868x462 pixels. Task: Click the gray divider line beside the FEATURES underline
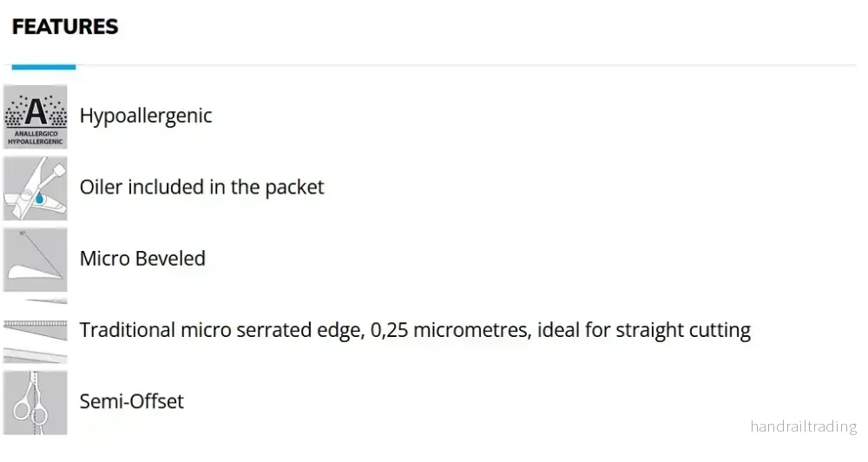[x=466, y=65]
